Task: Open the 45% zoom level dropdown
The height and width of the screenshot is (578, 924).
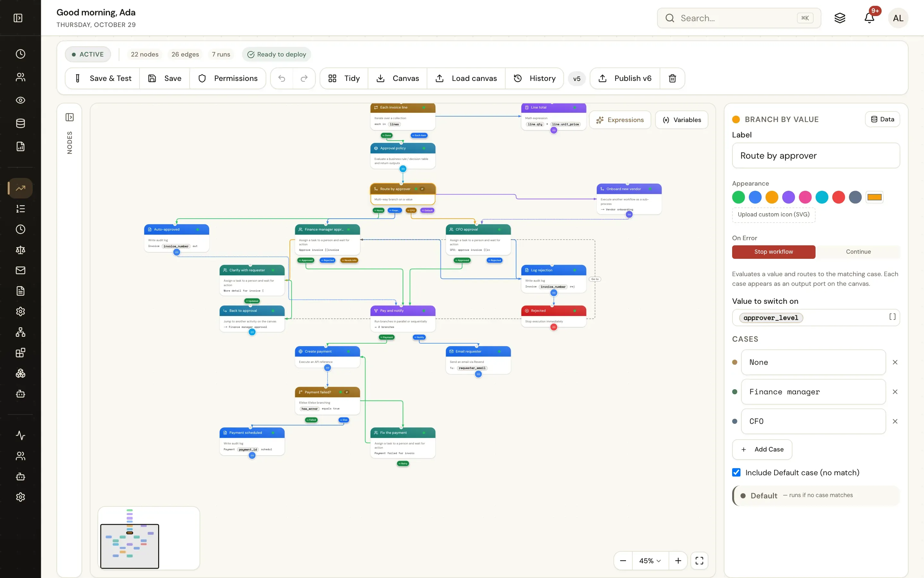Action: pyautogui.click(x=650, y=560)
